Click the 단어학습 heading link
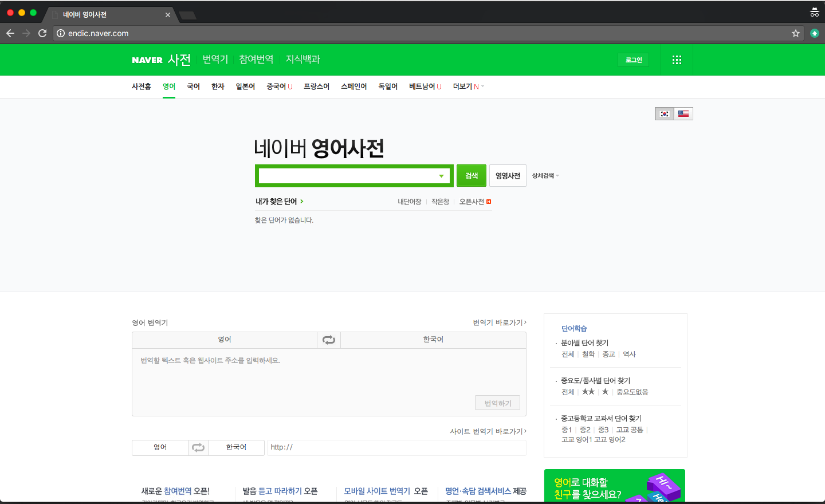Image resolution: width=825 pixels, height=504 pixels. coord(574,329)
